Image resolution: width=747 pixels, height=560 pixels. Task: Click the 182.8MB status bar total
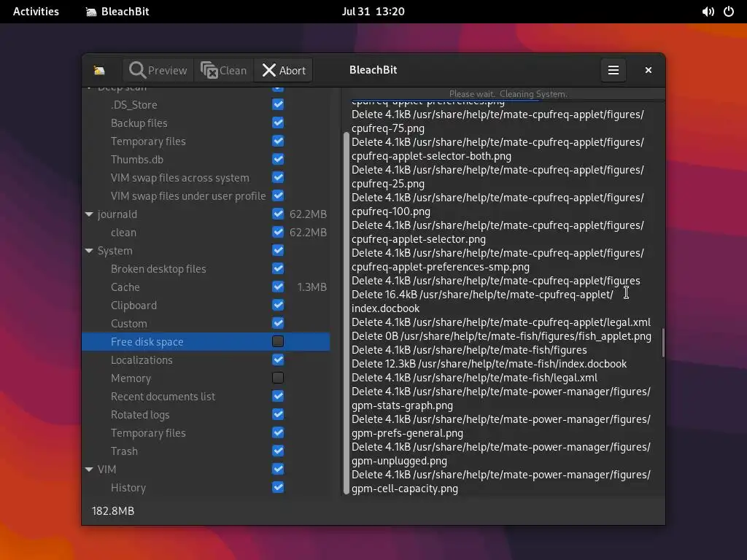(x=113, y=510)
